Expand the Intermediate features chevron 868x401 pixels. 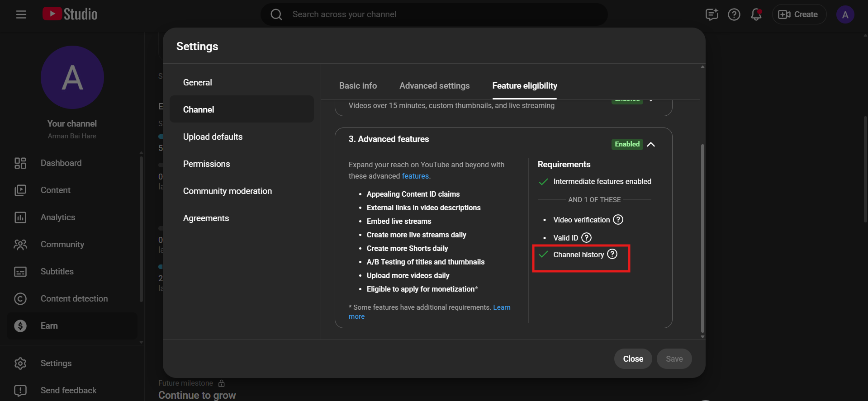point(651,101)
